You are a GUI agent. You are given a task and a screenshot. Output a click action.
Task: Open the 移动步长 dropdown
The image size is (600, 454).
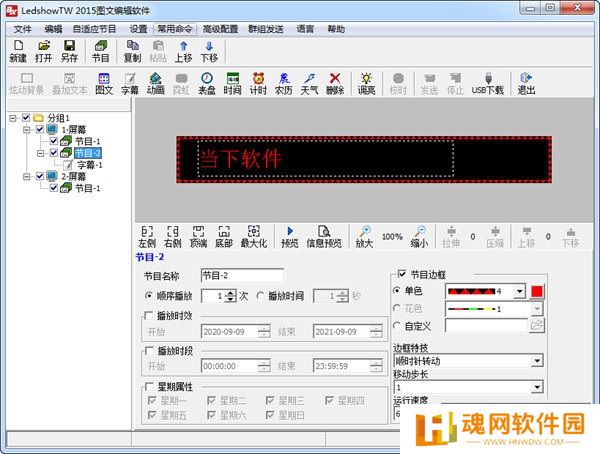coord(537,387)
